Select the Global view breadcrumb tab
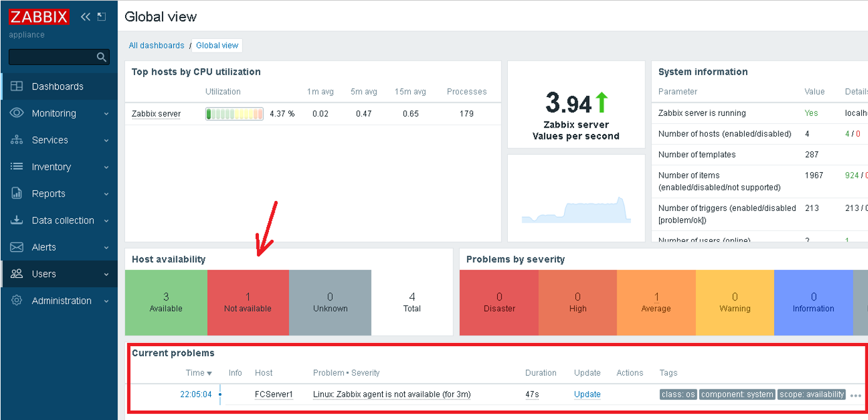Screen dimensions: 868x420 click(x=217, y=46)
